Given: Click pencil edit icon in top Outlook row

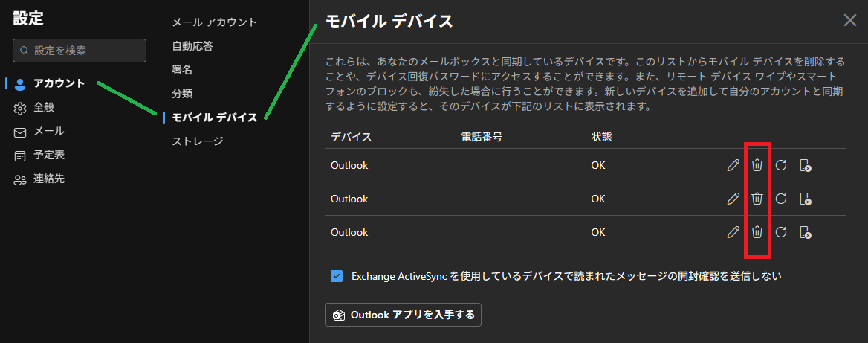Looking at the screenshot, I should click(733, 165).
